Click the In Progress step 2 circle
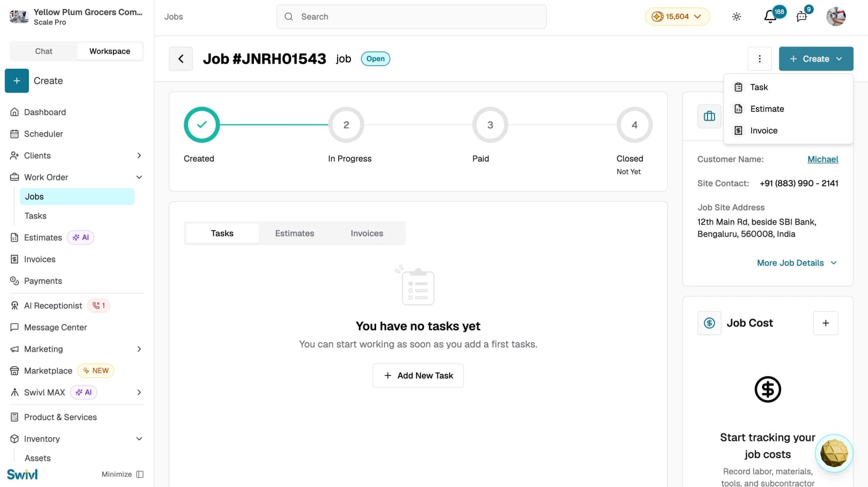 [x=346, y=125]
